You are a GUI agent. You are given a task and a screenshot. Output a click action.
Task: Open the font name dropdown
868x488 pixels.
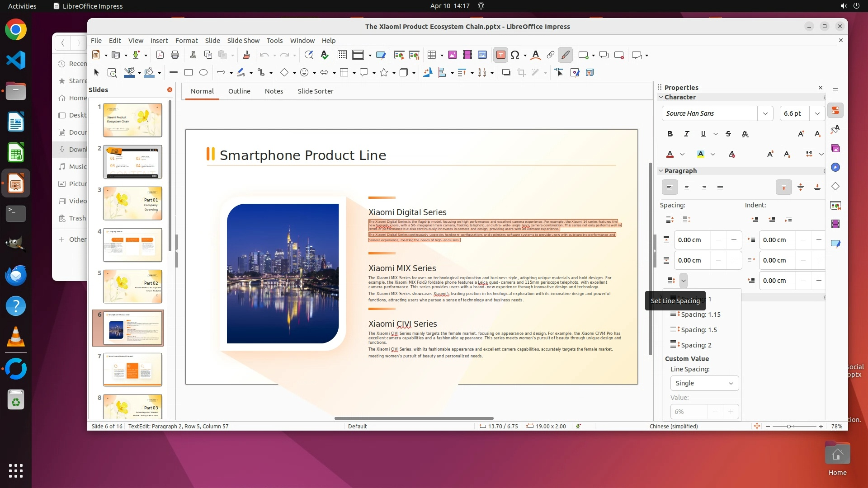tap(765, 113)
